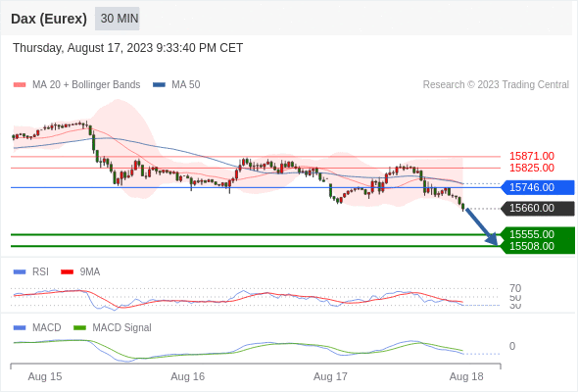Click the 15555.00 green support label
The image size is (578, 392).
coord(538,234)
